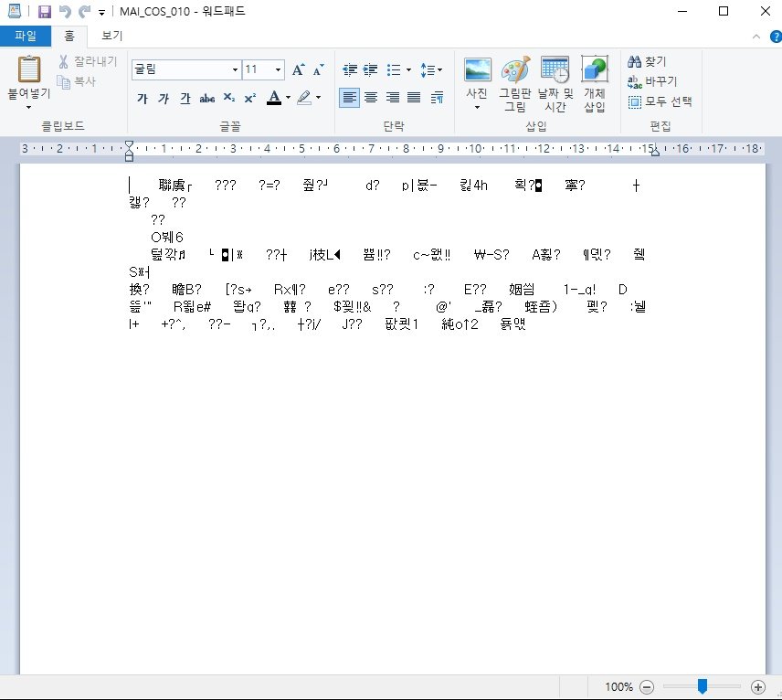The width and height of the screenshot is (782, 700).
Task: Open paragraph settings dialog icon
Action: tap(437, 98)
